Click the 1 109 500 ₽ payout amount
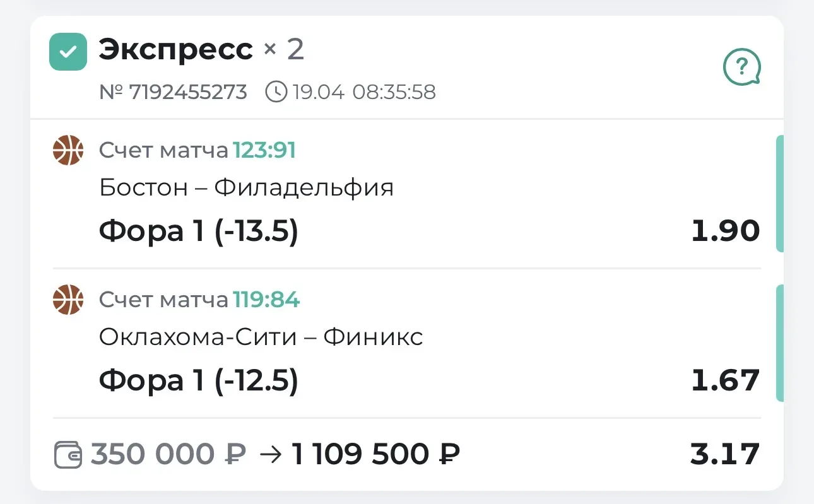This screenshot has height=504, width=814. (x=375, y=454)
